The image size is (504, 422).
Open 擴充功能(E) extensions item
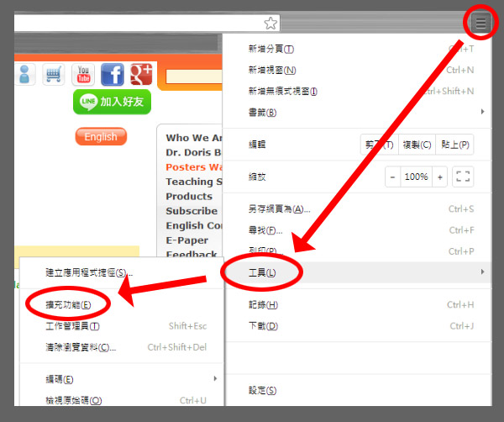coord(121,304)
